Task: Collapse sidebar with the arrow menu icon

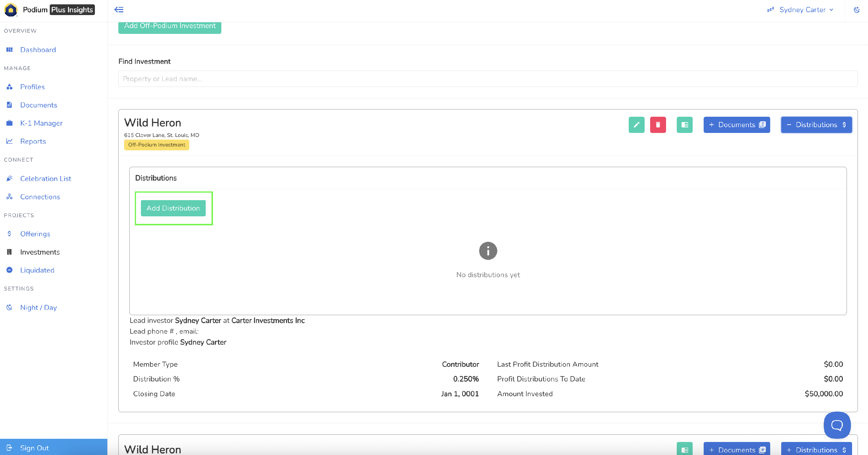Action: 119,10
